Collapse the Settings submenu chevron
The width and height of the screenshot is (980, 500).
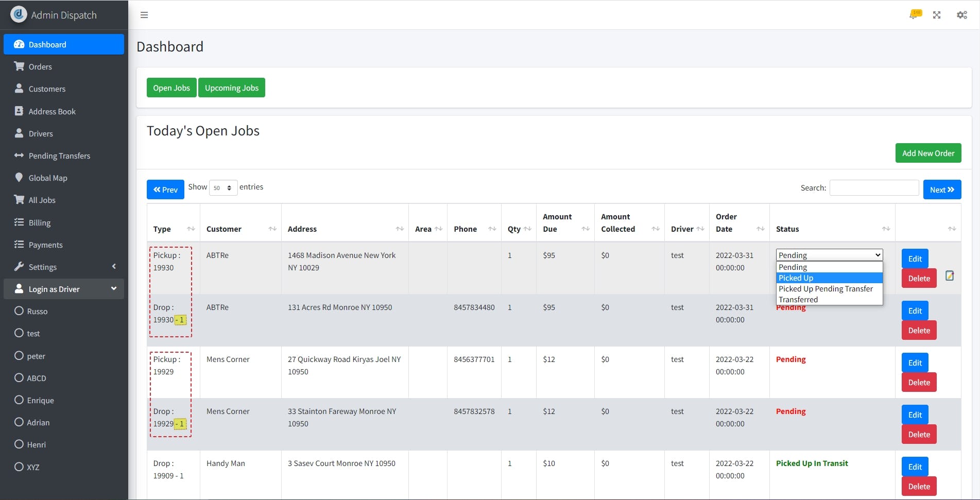(114, 267)
